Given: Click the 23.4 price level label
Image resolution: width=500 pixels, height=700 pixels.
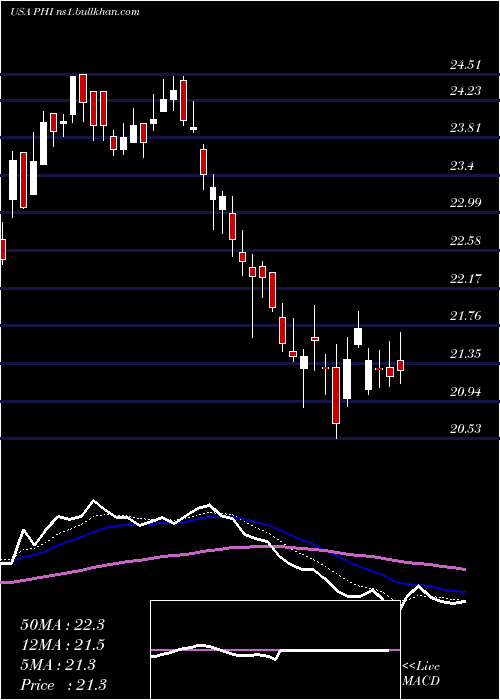Looking at the screenshot, I should (x=462, y=166).
